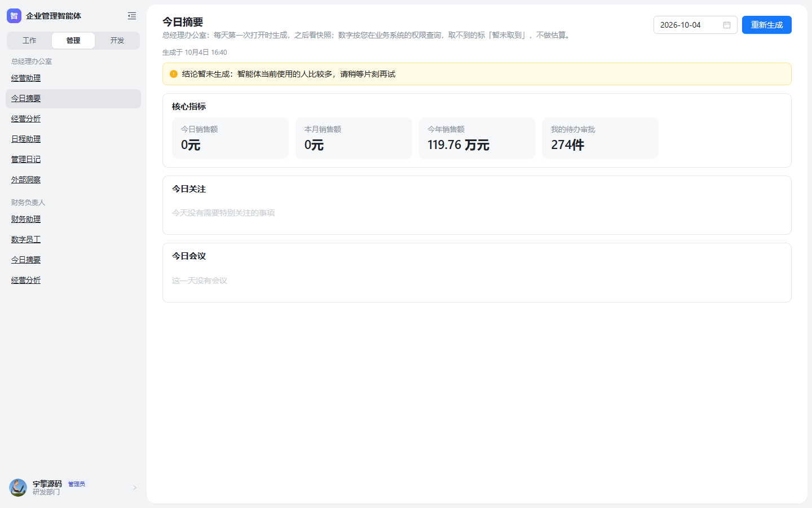Click the date field showing 2026-10-04

695,25
